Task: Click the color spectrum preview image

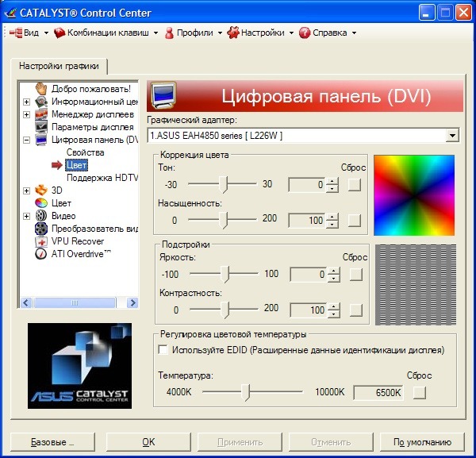Action: pyautogui.click(x=414, y=195)
